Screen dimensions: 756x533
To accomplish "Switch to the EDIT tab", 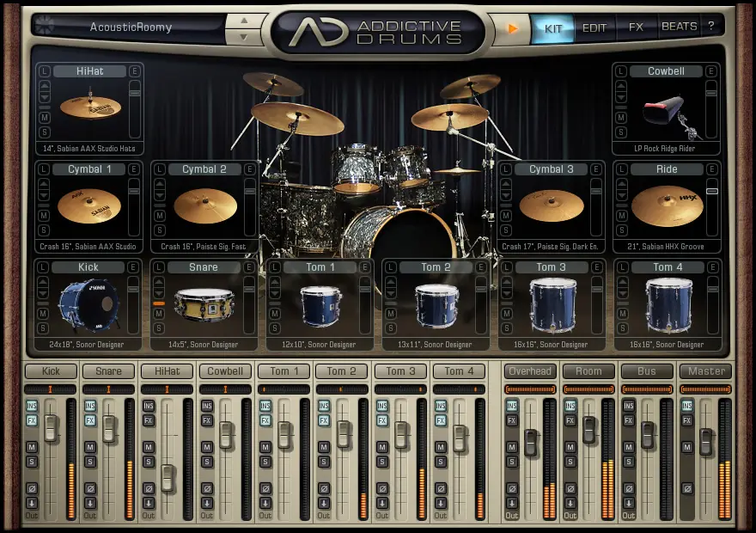I will (x=594, y=28).
